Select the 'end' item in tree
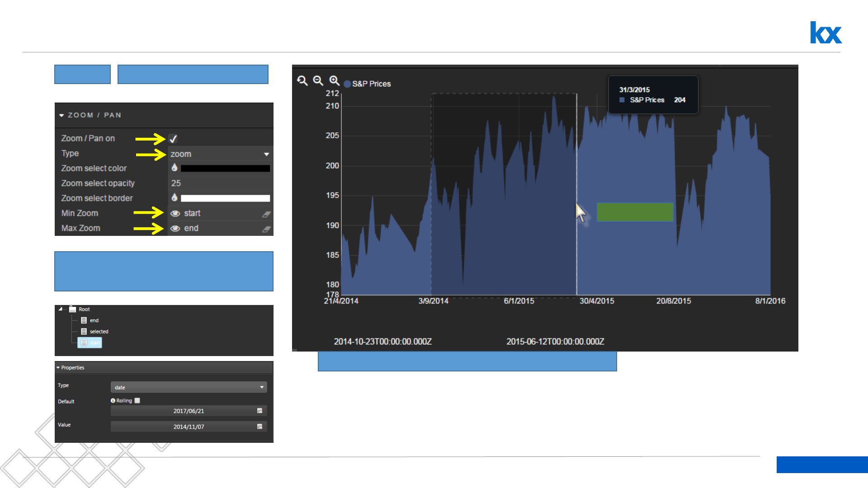This screenshot has width=868, height=488. point(94,320)
